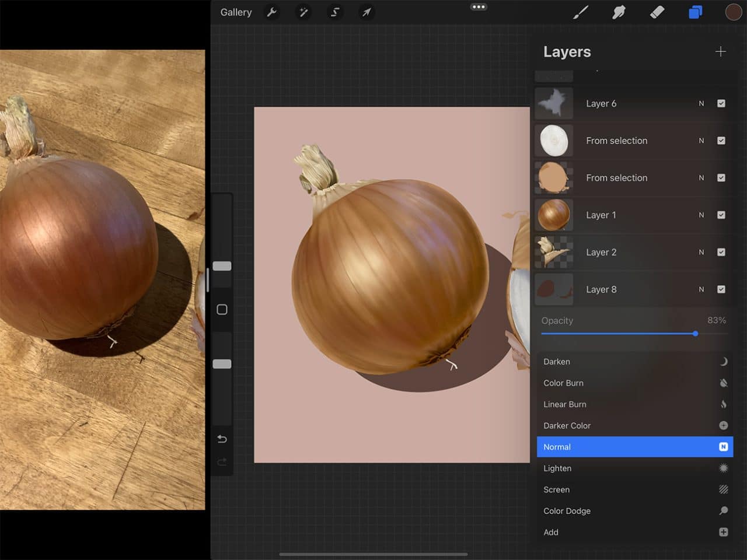
Task: Open blend mode options via Layer 2's N
Action: (701, 252)
